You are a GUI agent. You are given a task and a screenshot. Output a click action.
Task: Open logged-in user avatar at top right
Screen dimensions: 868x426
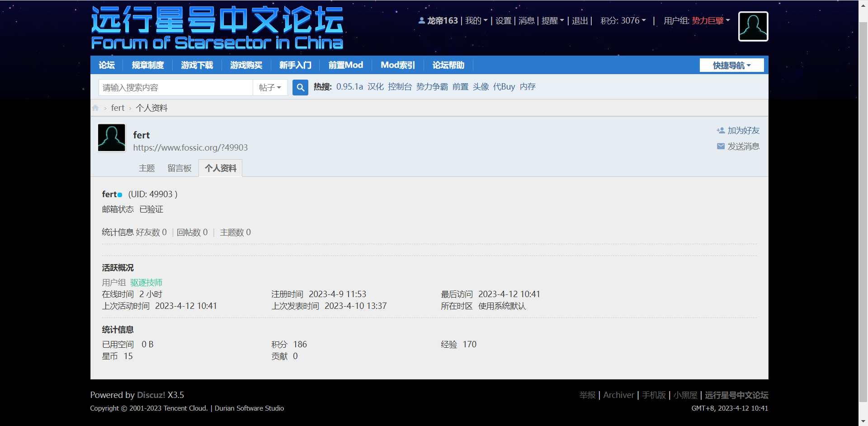click(x=753, y=27)
